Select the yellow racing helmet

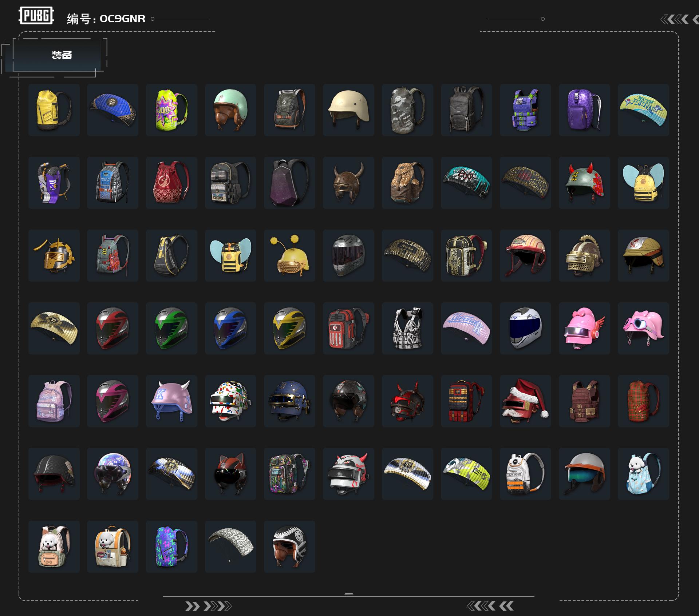pyautogui.click(x=289, y=328)
